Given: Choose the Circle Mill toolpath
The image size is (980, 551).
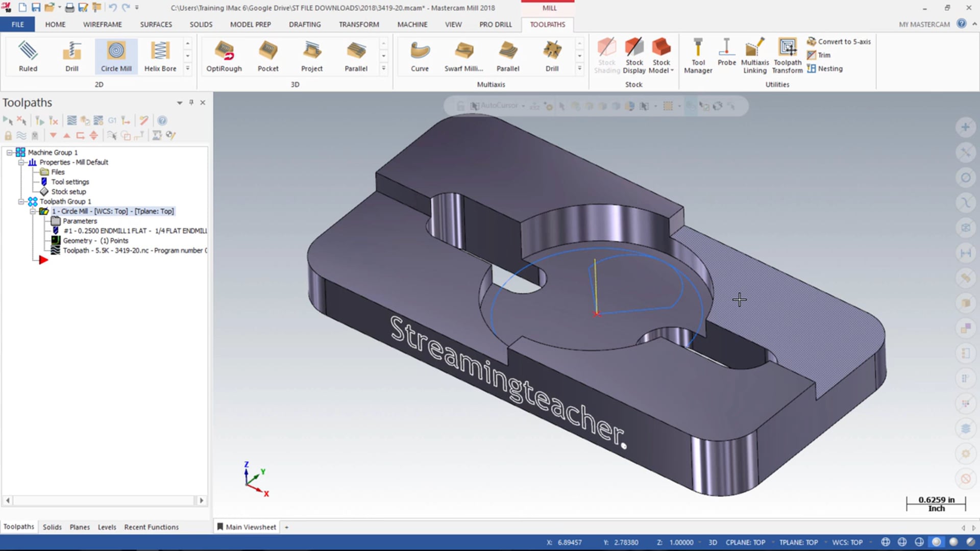Looking at the screenshot, I should 116,56.
